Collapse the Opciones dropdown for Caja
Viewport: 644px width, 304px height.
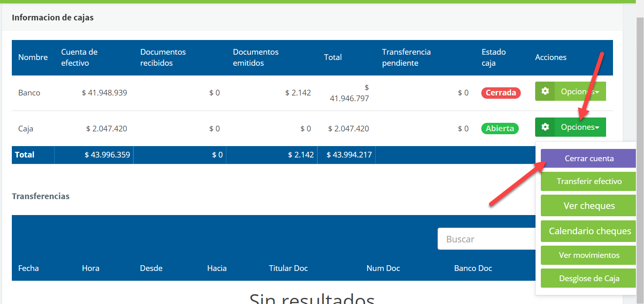(x=580, y=127)
